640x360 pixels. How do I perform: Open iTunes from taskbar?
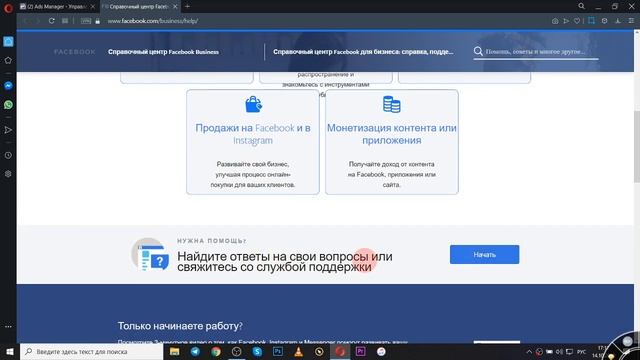click(381, 351)
